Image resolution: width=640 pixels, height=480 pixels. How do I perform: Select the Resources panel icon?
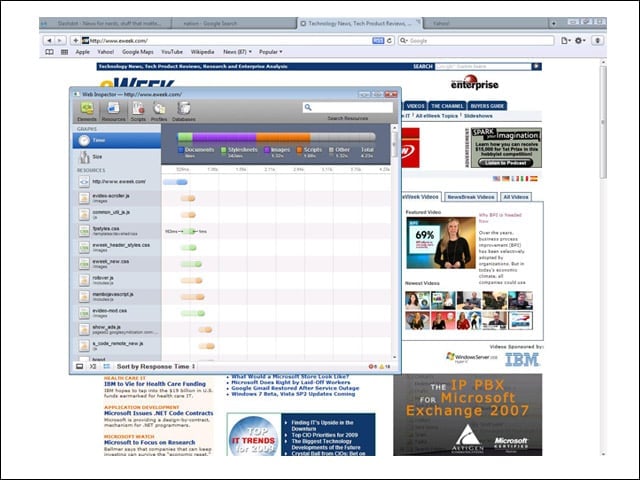[113, 111]
